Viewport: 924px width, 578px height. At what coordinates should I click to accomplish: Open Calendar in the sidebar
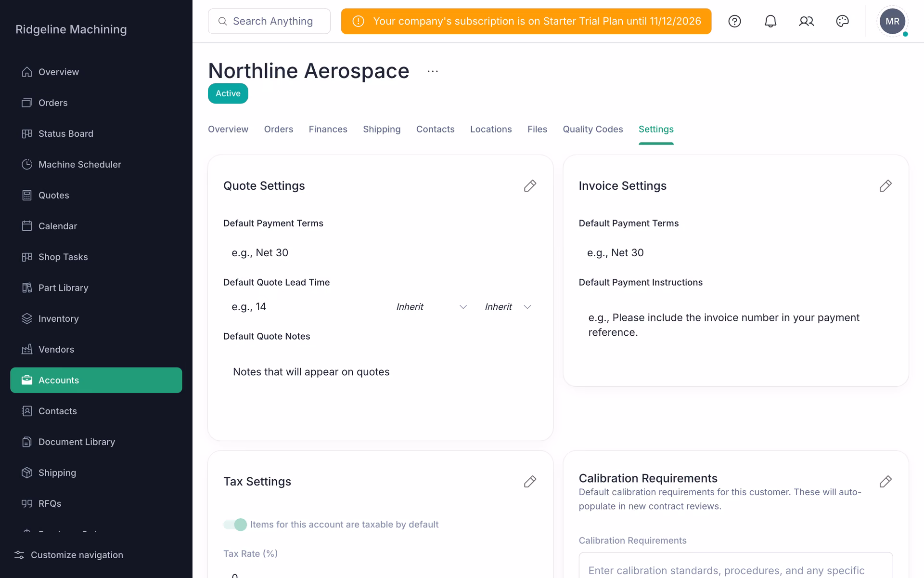[96, 226]
